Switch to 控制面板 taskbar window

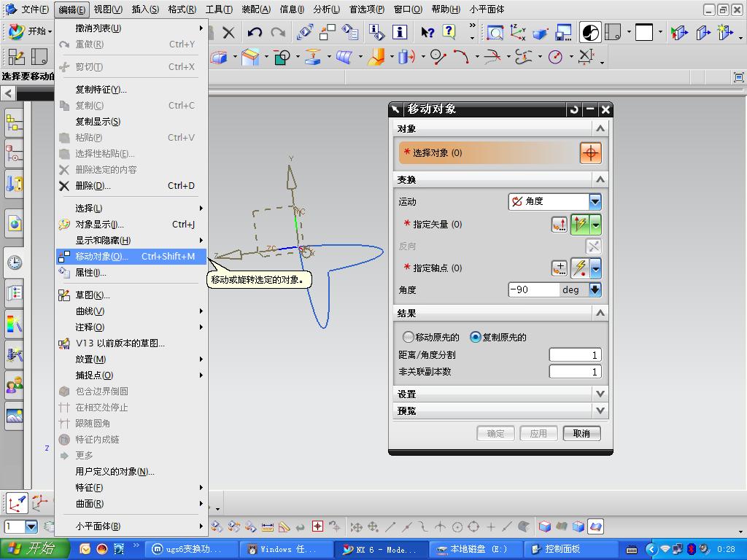(570, 550)
